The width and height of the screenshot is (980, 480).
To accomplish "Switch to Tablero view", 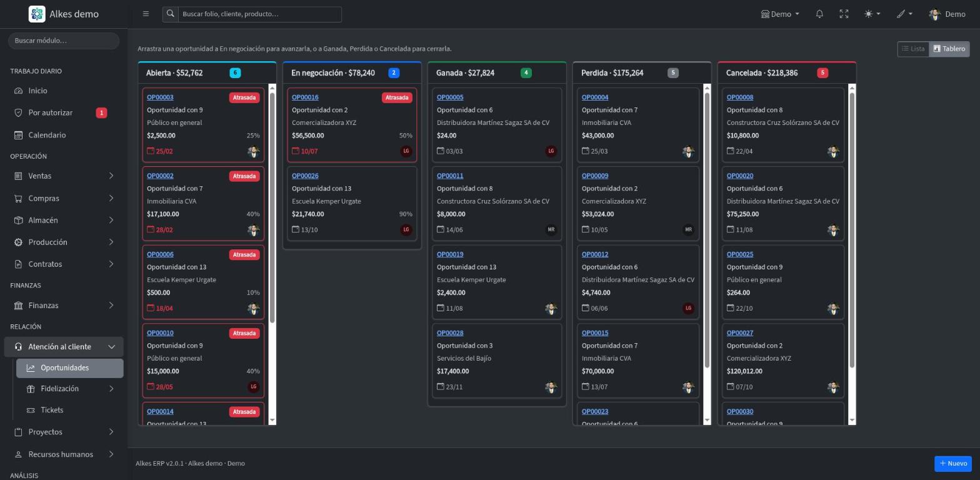I will (x=949, y=49).
